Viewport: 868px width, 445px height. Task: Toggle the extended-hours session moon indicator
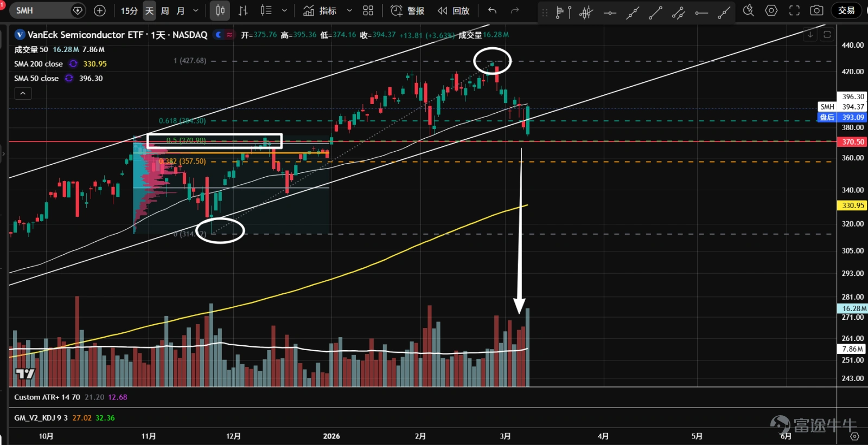pos(219,35)
